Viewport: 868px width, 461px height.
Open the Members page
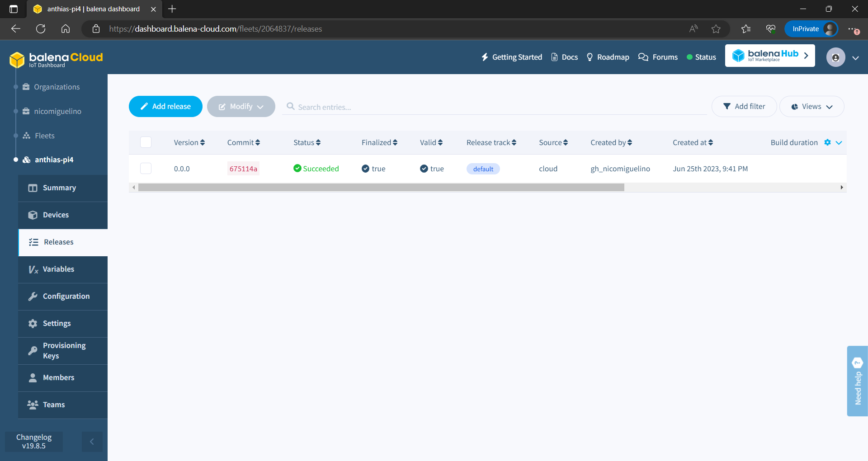pyautogui.click(x=63, y=378)
